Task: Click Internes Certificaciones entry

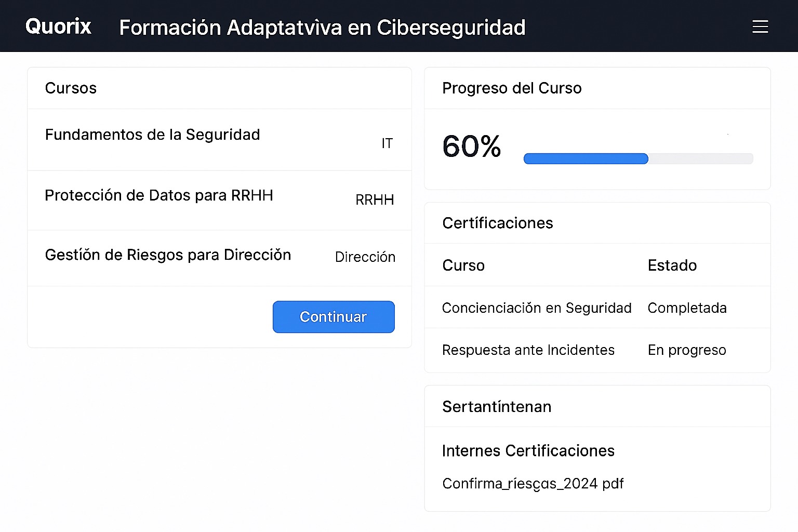Action: tap(528, 450)
